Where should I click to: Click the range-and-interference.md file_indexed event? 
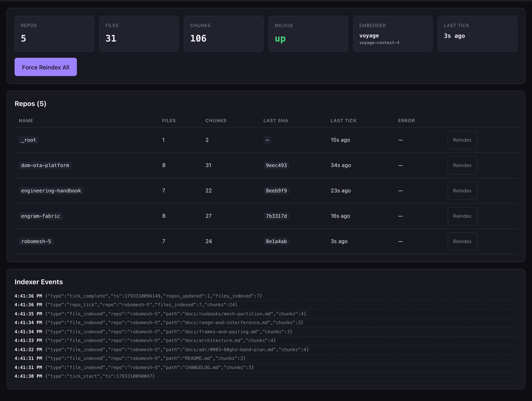(x=266, y=323)
